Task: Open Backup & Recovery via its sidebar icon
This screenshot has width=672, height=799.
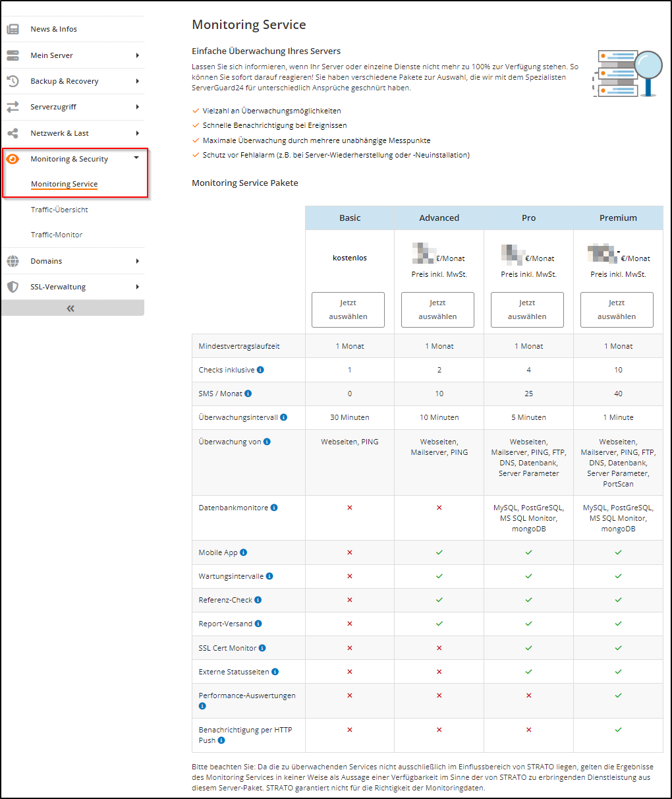Action: [x=11, y=80]
